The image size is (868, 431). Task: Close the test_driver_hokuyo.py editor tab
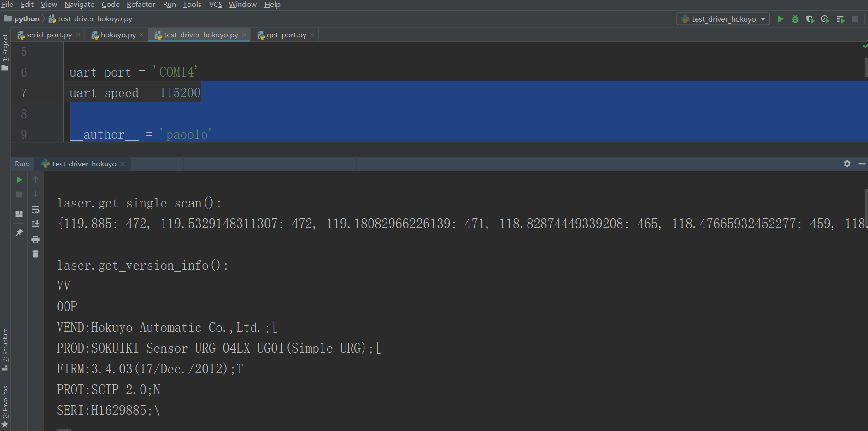coord(244,35)
